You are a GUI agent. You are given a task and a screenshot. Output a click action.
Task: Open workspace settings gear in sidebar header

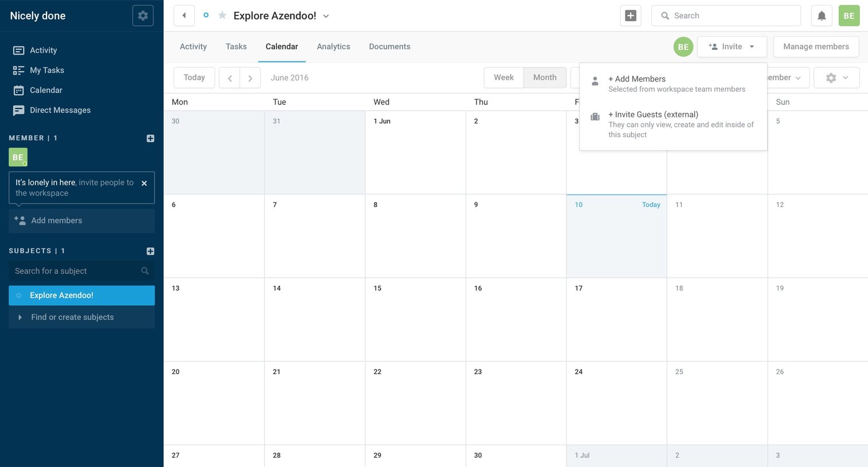click(143, 15)
